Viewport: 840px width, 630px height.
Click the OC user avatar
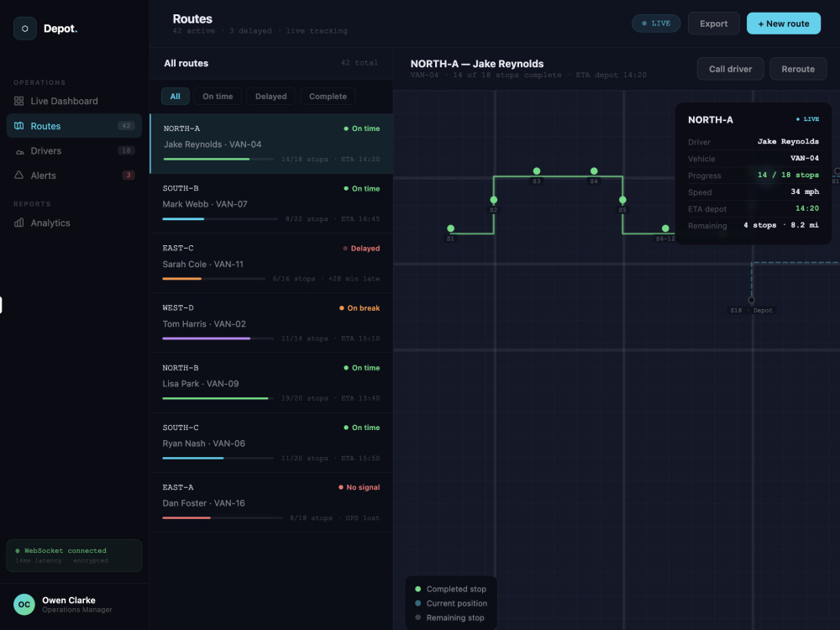point(24,604)
